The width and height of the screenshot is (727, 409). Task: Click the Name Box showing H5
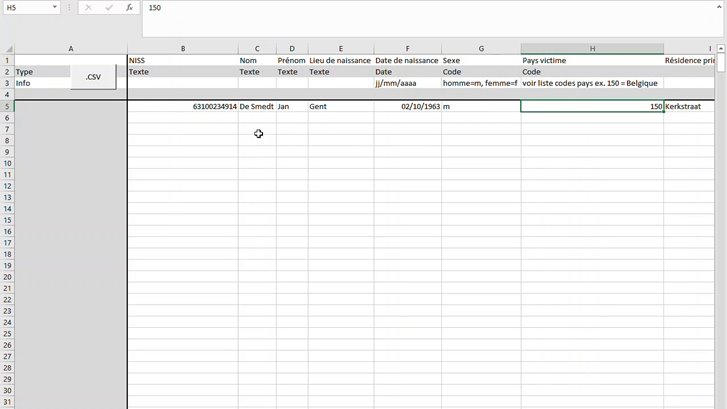25,7
